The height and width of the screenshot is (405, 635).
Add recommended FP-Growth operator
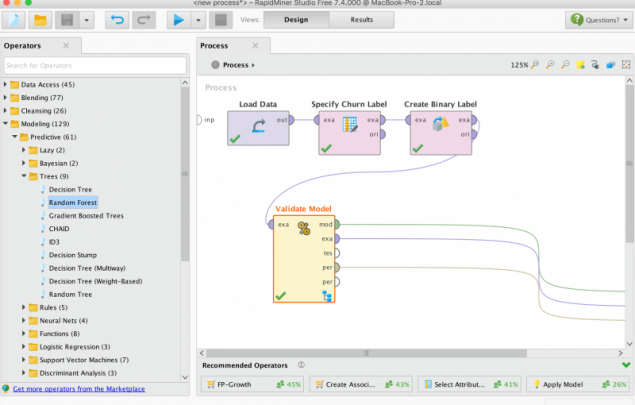[x=252, y=384]
